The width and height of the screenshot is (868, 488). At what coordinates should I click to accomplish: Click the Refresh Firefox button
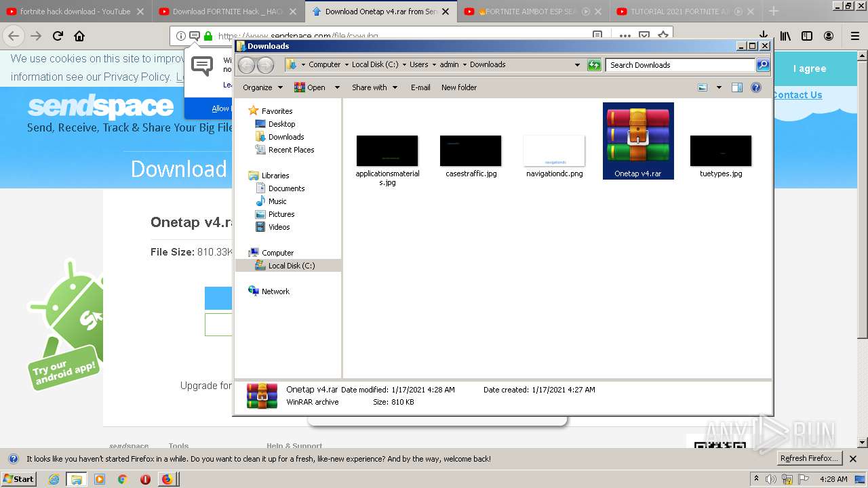click(x=810, y=459)
